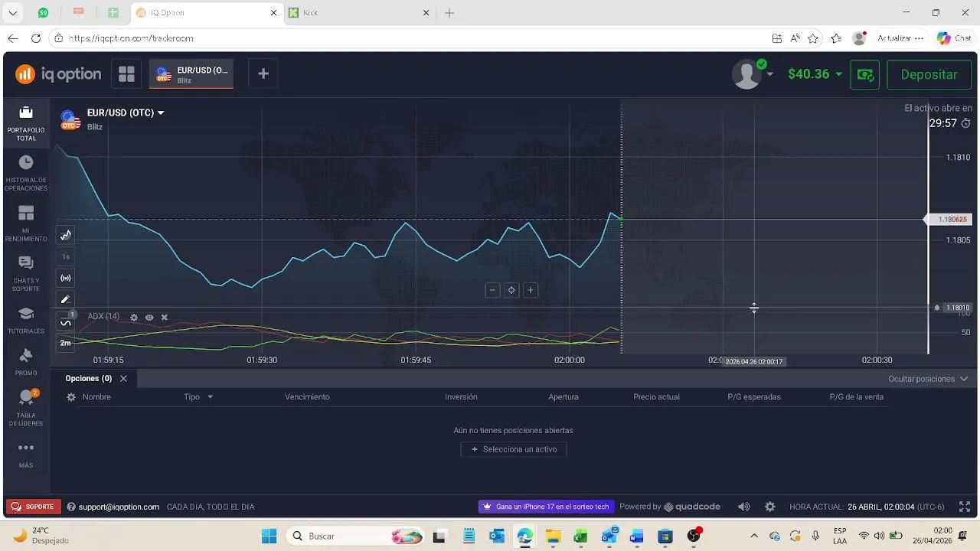Toggle ADX (14) indicator visibility eye
The height and width of the screenshot is (551, 980).
(149, 318)
